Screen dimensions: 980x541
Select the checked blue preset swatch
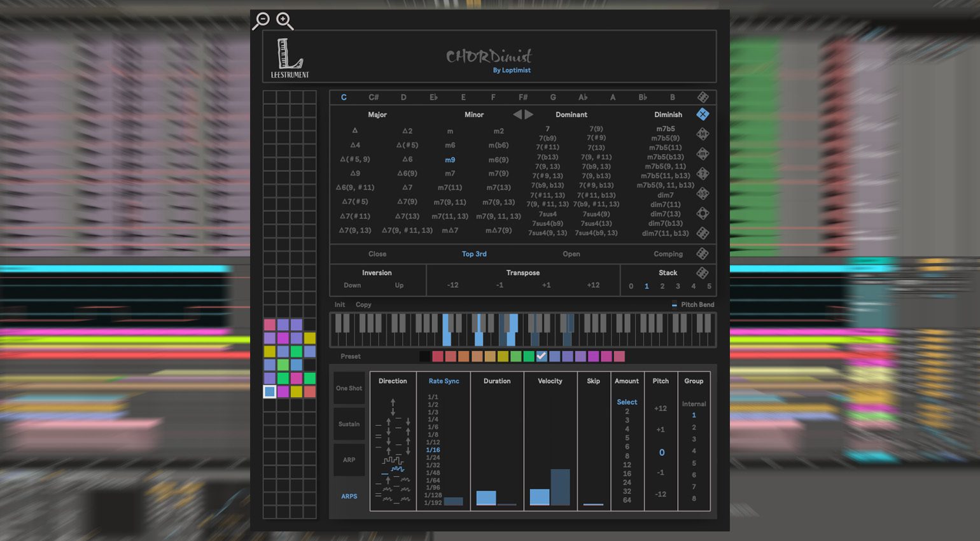542,356
